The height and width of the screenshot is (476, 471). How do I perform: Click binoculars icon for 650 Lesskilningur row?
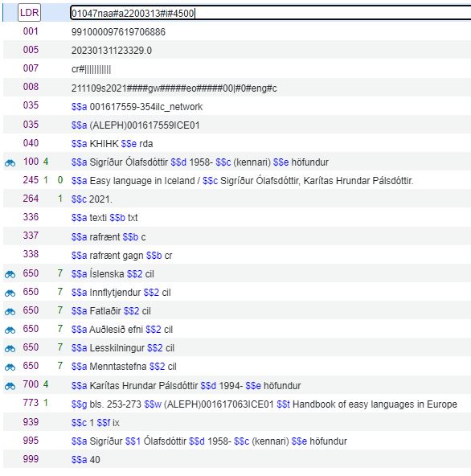(x=10, y=349)
